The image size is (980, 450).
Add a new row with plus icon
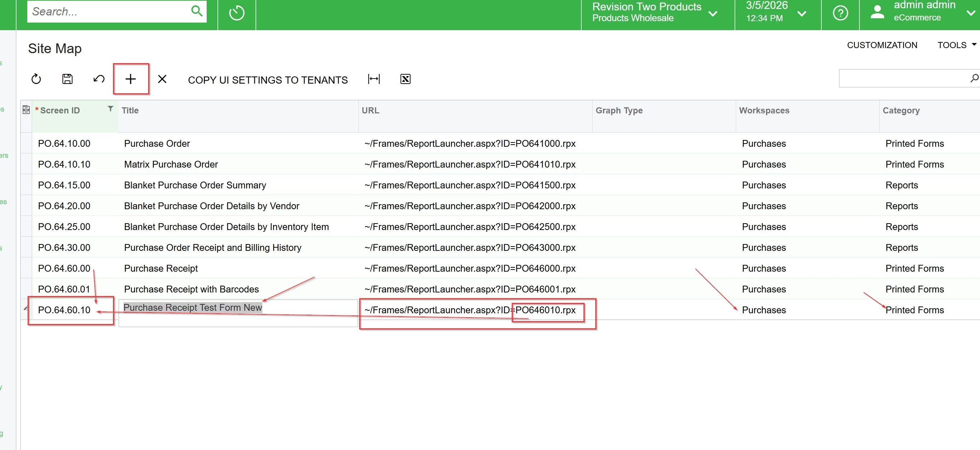click(x=131, y=79)
